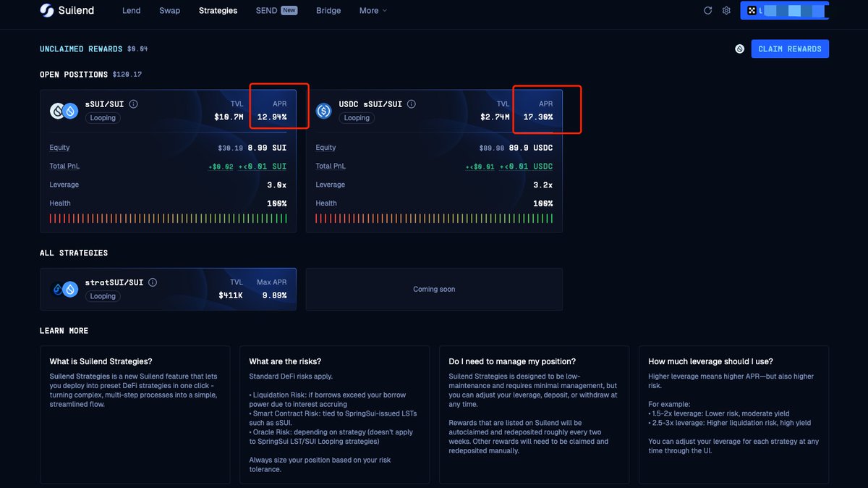This screenshot has width=868, height=488.
Task: Show info for the USDC sSUI/SUI position
Action: tap(412, 104)
